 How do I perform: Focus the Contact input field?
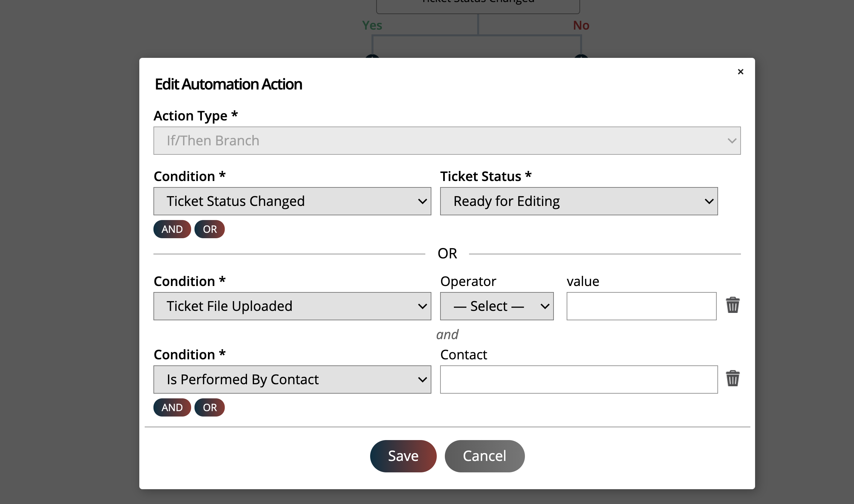pyautogui.click(x=579, y=380)
